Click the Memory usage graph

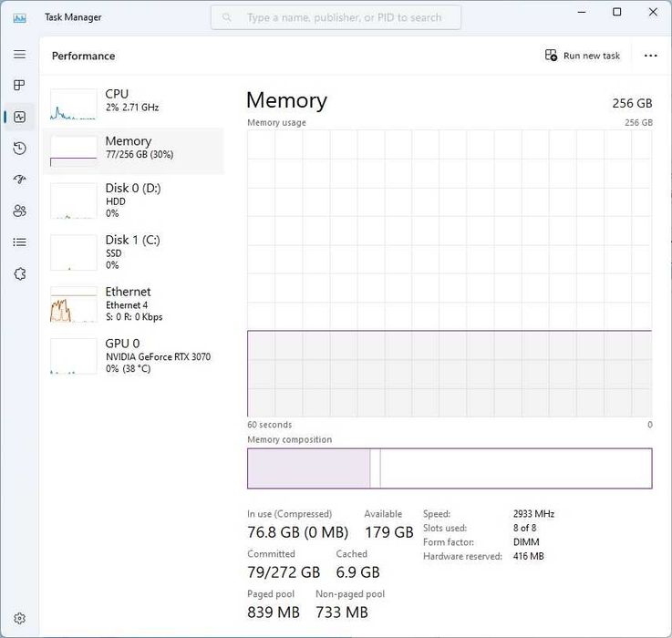pos(450,273)
